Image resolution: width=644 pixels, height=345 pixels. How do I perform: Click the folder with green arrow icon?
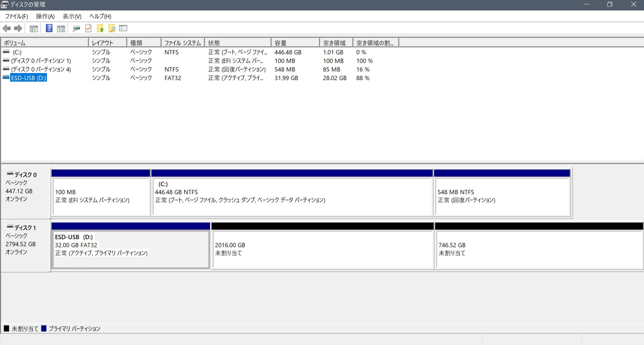[100, 29]
